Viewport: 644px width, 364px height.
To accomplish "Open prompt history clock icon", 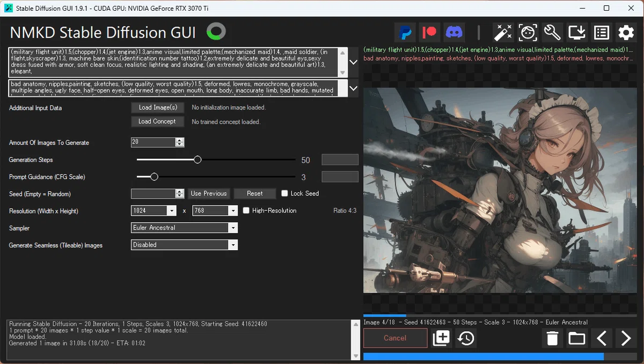I will point(466,338).
